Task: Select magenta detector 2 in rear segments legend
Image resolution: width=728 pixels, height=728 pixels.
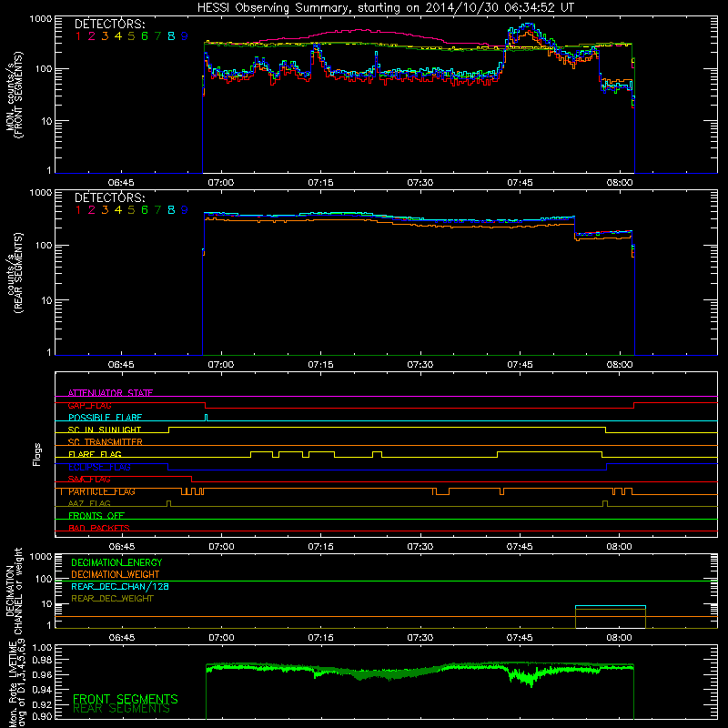Action: pyautogui.click(x=92, y=210)
